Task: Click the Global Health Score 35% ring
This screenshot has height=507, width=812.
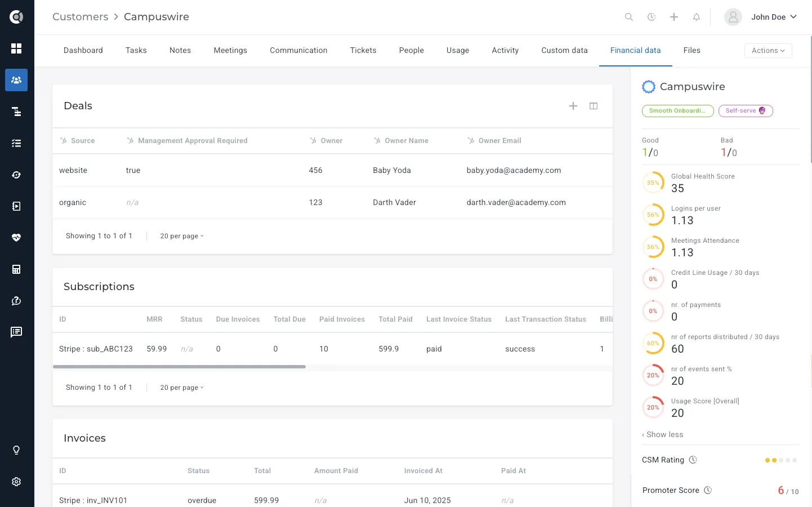Action: click(653, 183)
